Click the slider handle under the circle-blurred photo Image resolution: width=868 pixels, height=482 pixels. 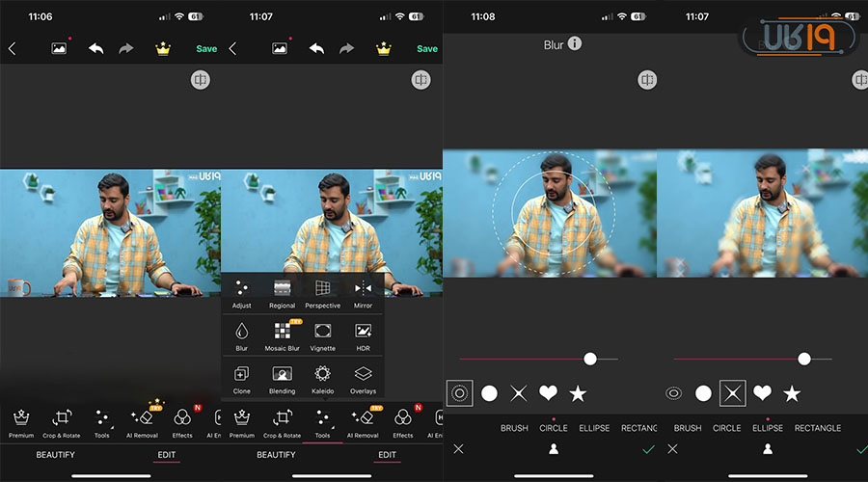click(590, 359)
